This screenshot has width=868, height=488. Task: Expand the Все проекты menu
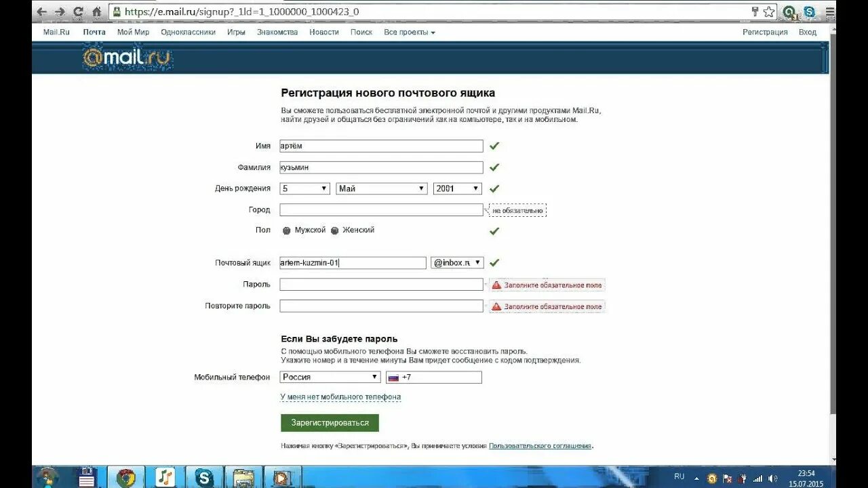click(410, 32)
